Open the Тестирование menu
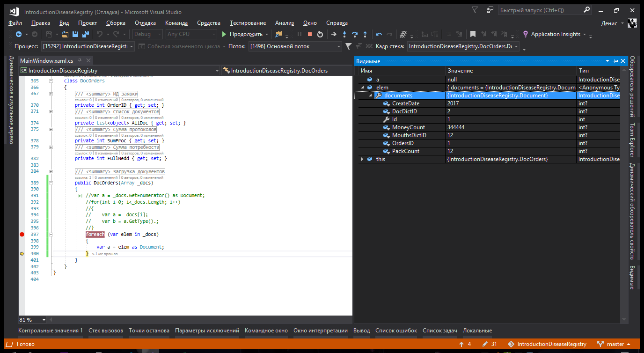Image resolution: width=644 pixels, height=353 pixels. click(x=248, y=23)
